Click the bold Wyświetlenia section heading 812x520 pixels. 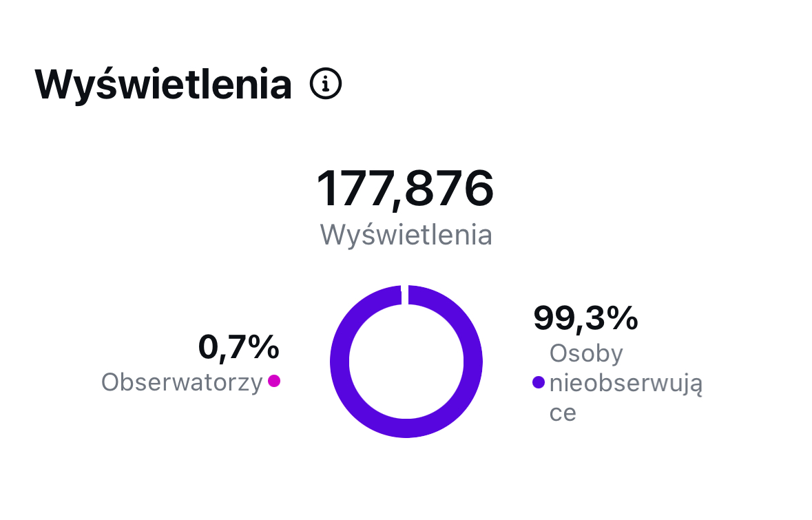[x=163, y=84]
